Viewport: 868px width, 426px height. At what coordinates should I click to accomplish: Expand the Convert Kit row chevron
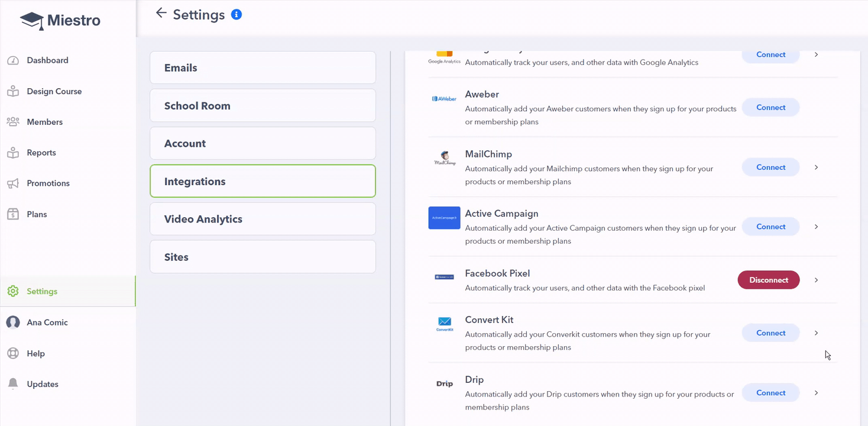tap(816, 333)
